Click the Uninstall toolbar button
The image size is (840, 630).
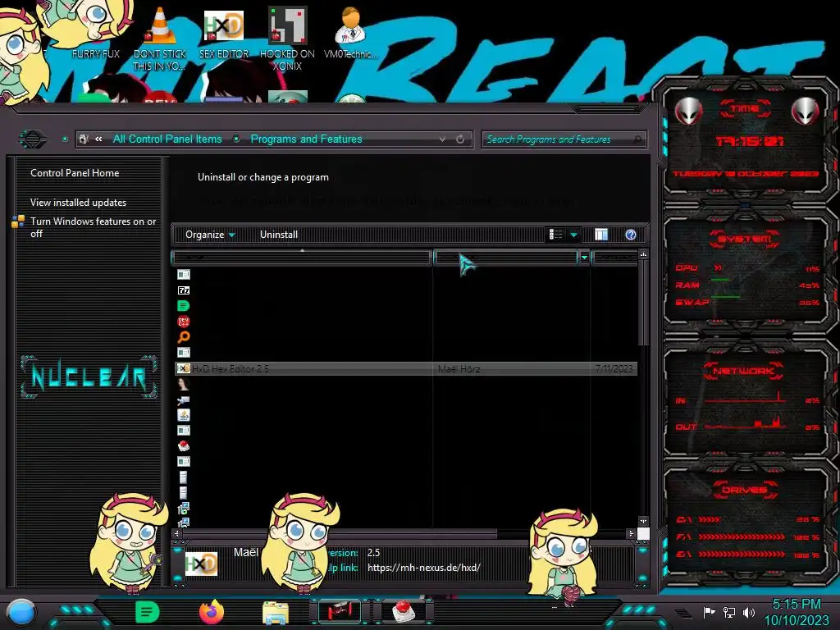(279, 235)
